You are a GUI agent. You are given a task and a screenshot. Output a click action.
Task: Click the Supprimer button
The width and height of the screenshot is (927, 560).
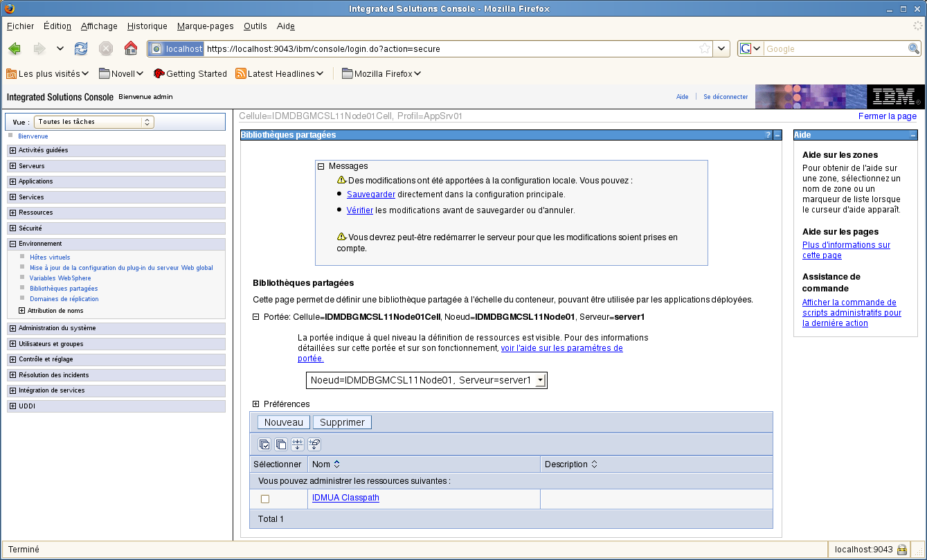[x=342, y=422]
